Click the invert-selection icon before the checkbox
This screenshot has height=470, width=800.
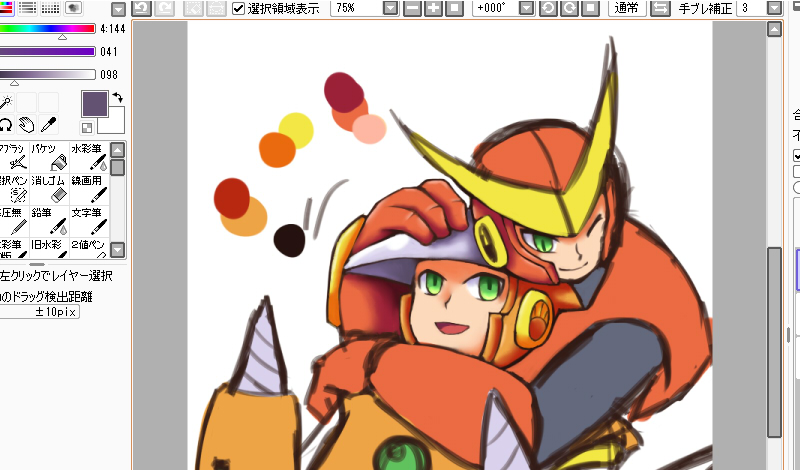[x=216, y=8]
